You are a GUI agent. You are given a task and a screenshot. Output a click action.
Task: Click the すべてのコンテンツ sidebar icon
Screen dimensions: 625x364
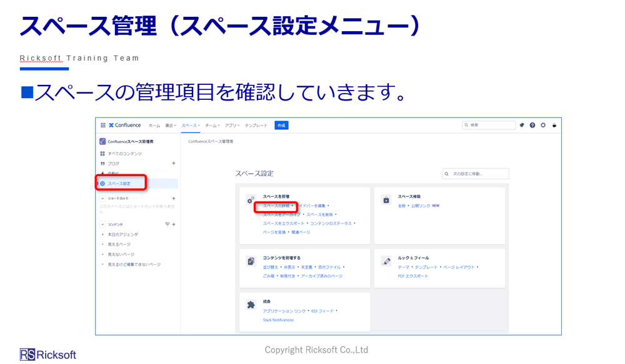click(x=102, y=154)
